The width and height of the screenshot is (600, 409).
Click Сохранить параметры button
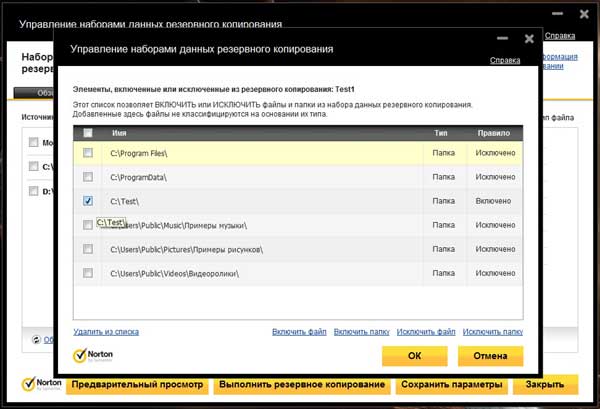pyautogui.click(x=452, y=385)
